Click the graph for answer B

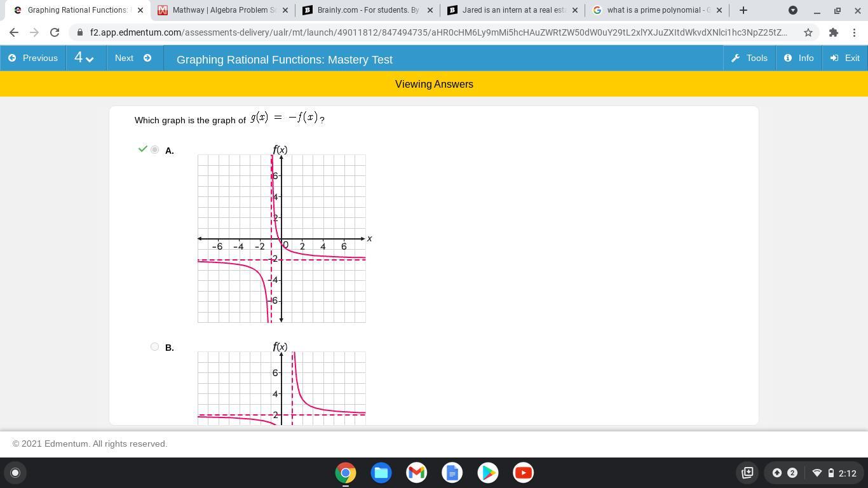pos(281,383)
